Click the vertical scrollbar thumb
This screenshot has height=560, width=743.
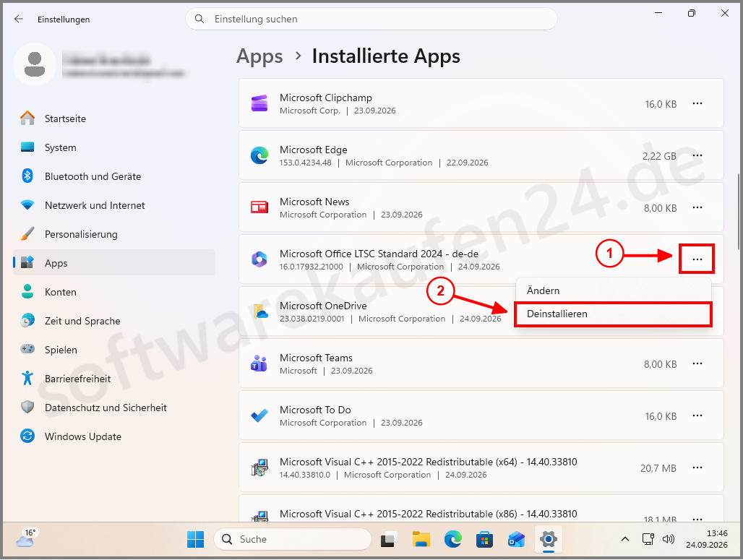[738, 211]
